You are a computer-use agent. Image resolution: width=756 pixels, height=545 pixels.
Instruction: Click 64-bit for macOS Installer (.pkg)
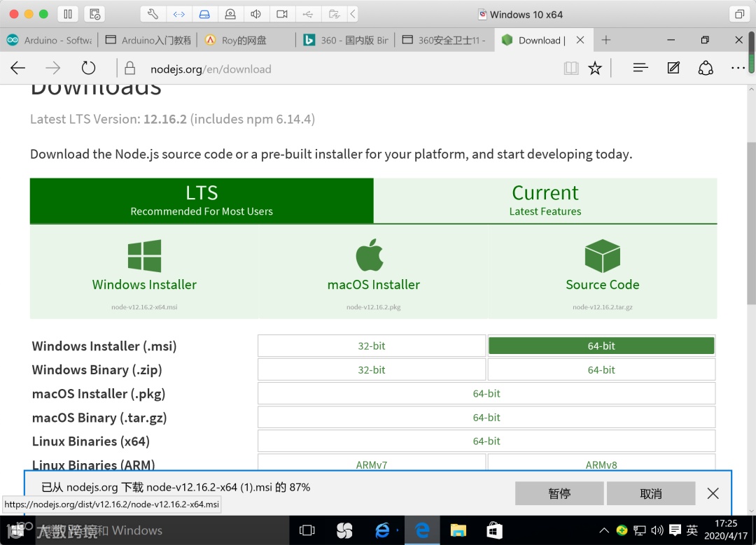tap(486, 394)
